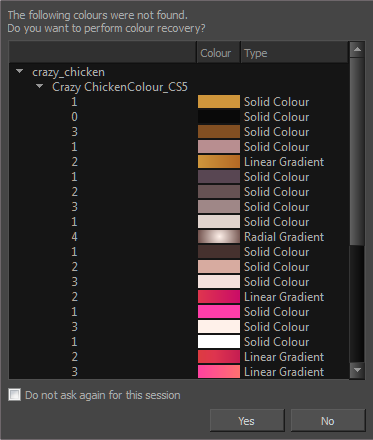
Task: Select the orange Linear Gradient swatch
Action: click(219, 162)
